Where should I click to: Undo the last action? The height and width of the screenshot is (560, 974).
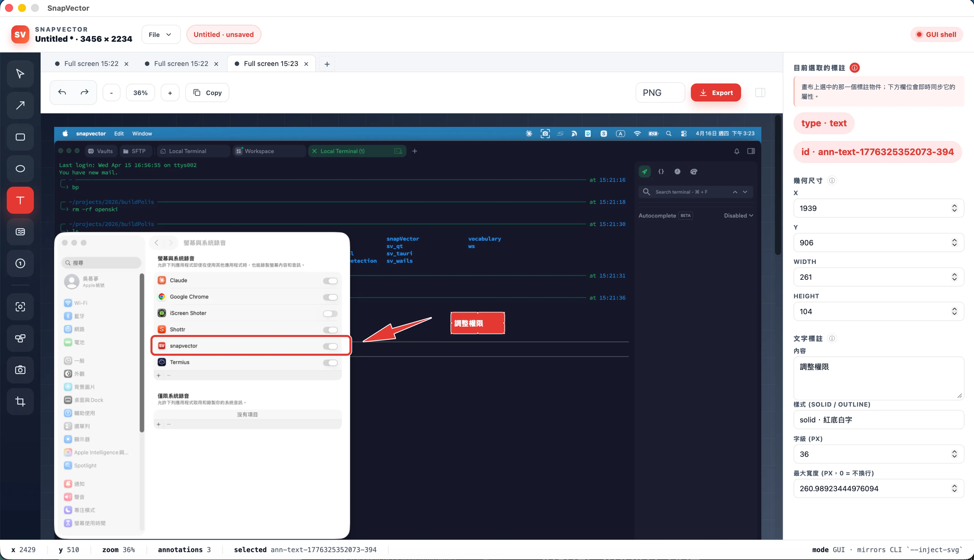(62, 92)
